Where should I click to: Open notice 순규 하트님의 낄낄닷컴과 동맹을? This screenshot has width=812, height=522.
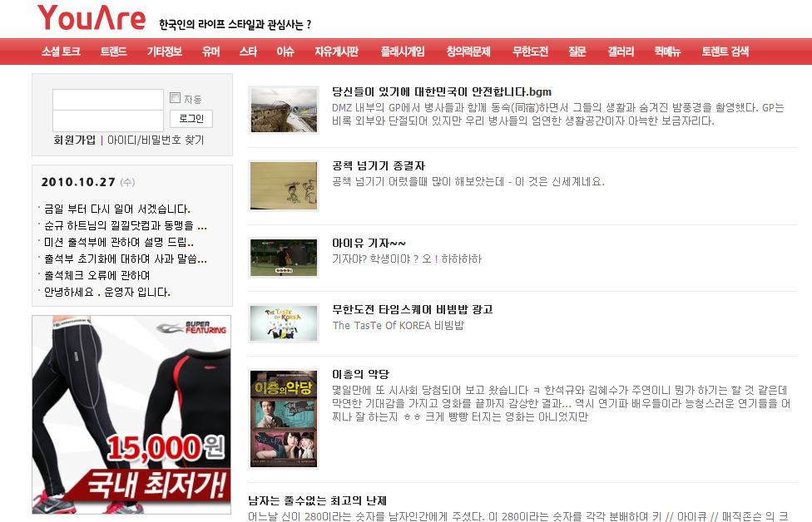(x=126, y=225)
